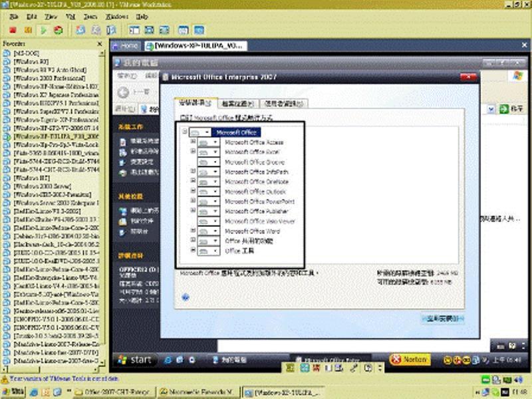Screen dimensions: 532x399
Task: Open install options dropdown for Microsoft Office PowerPoint
Action: coord(209,201)
